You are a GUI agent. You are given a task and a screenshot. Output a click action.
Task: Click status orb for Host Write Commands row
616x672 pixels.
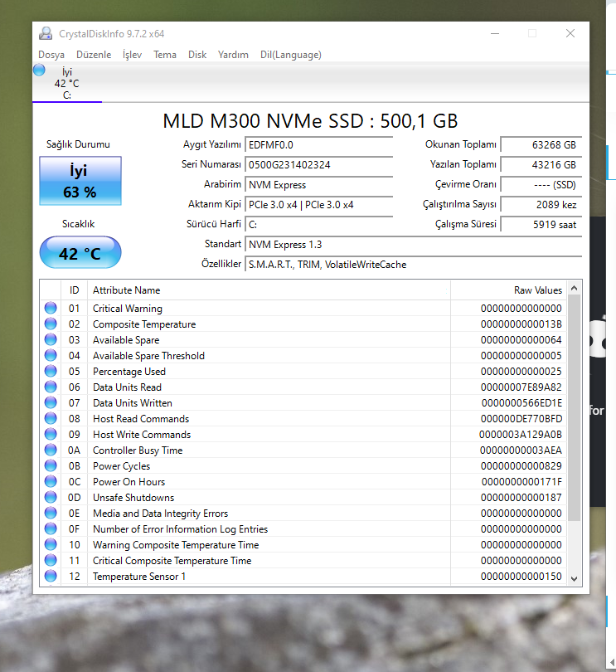pos(51,434)
